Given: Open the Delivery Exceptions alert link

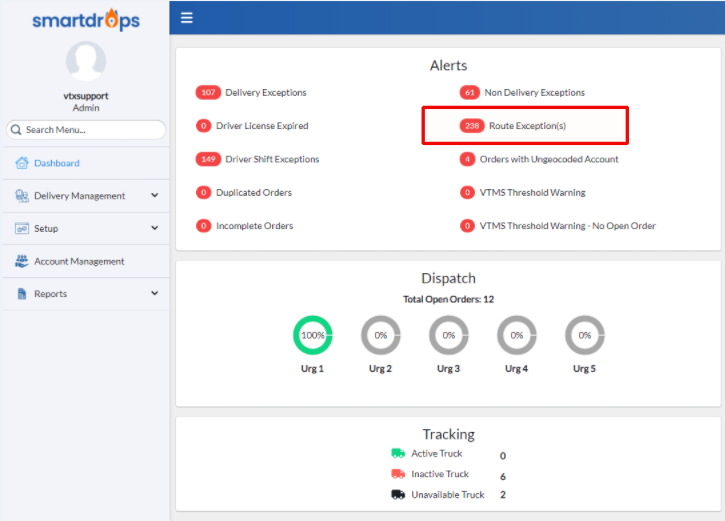Looking at the screenshot, I should (x=266, y=92).
